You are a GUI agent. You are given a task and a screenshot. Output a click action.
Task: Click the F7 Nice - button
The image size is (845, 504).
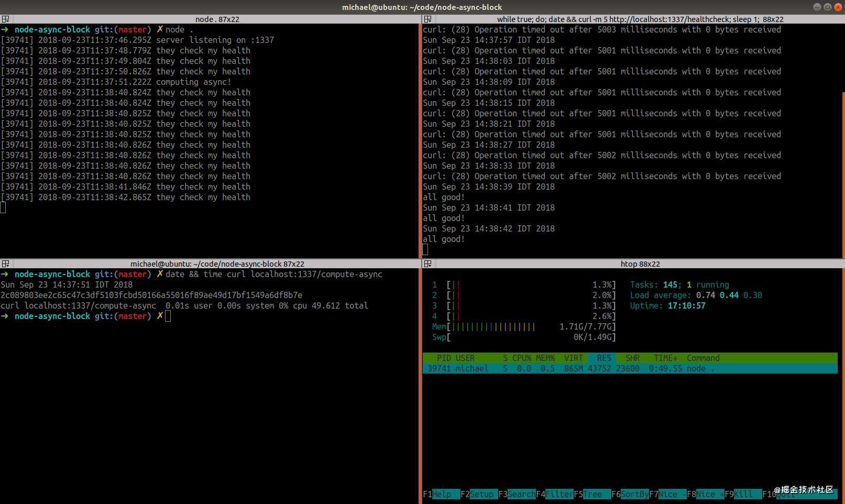(668, 494)
